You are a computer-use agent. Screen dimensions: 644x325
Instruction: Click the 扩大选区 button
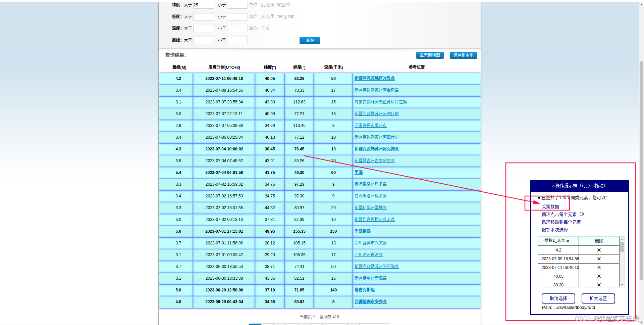[598, 298]
